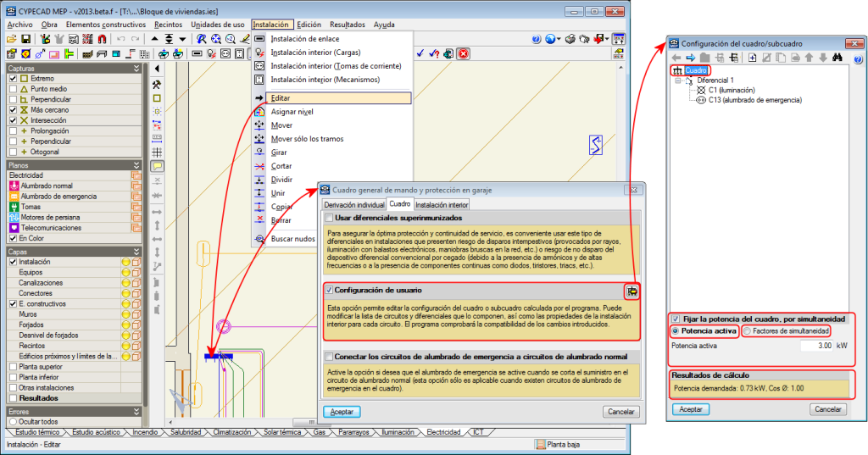Screen dimensions: 868x455
Task: Click the blue checkmark verify icon
Action: (420, 53)
